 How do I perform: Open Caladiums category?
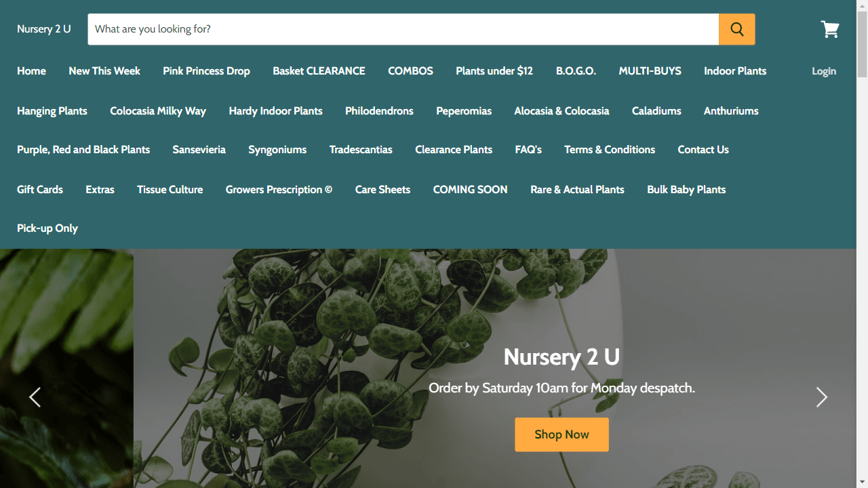tap(656, 111)
